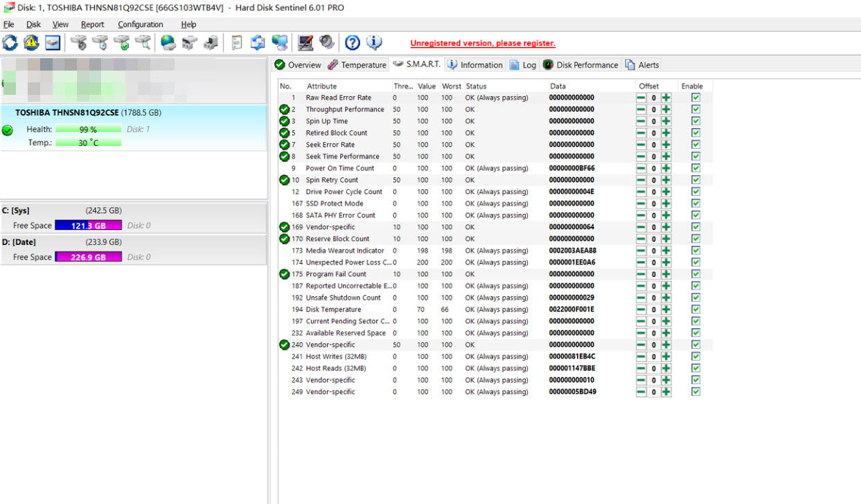Click the speaker toolbar icon
Viewport: 861px width, 504px height.
point(326,43)
